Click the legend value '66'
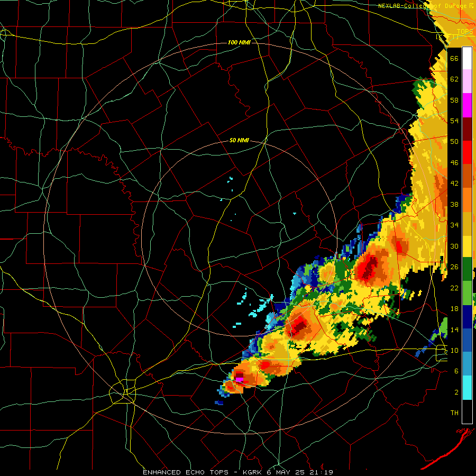 tap(454, 58)
